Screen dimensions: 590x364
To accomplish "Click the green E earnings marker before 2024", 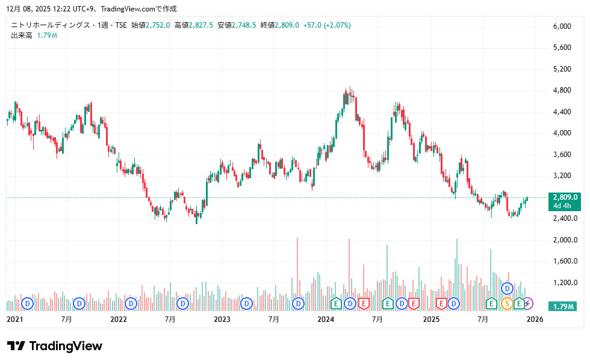I will click(335, 304).
